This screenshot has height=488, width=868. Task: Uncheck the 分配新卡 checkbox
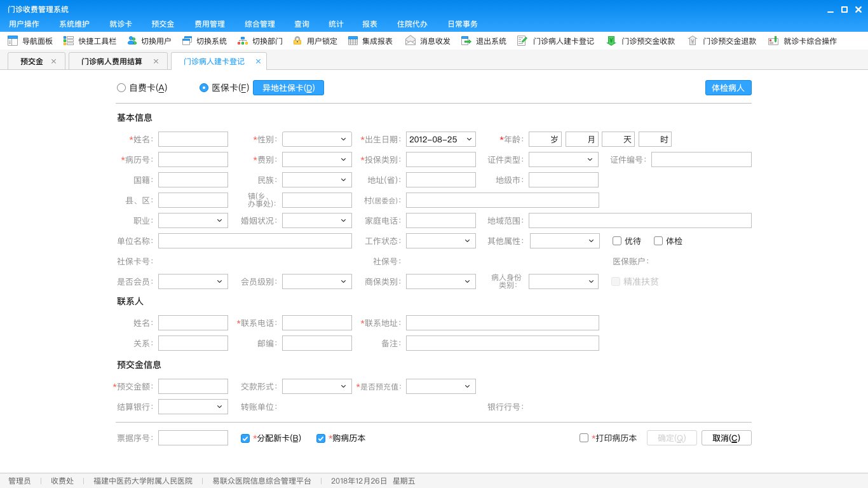[245, 438]
